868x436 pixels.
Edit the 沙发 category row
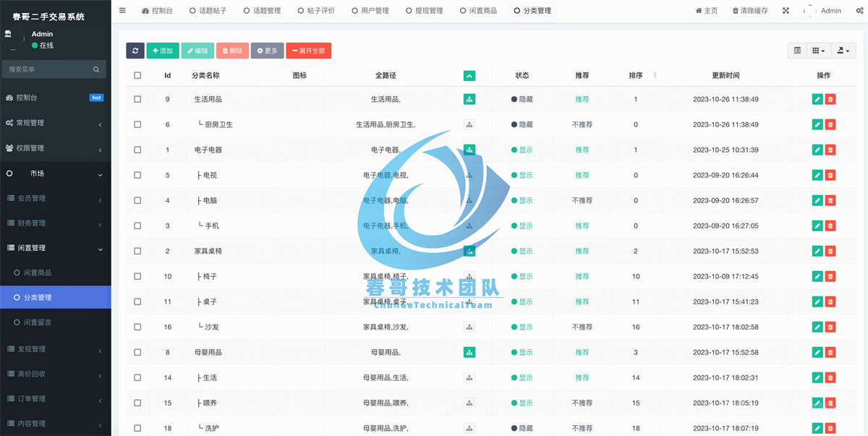(817, 327)
